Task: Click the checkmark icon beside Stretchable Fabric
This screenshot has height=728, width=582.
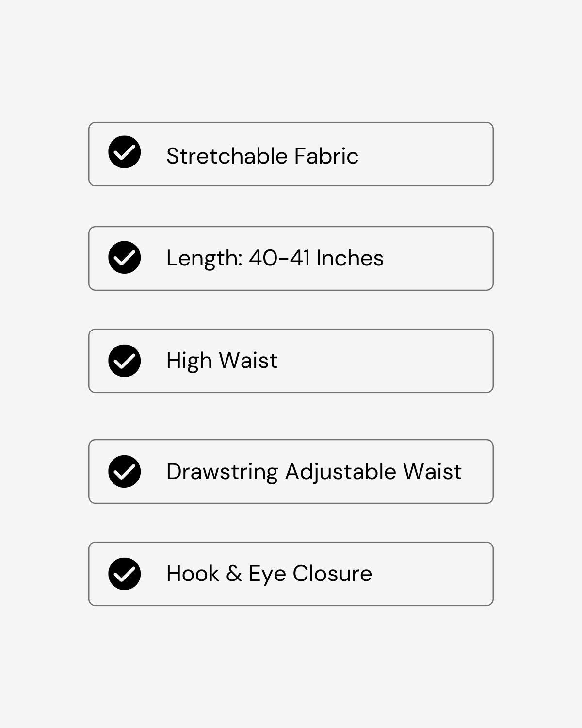Action: click(125, 152)
